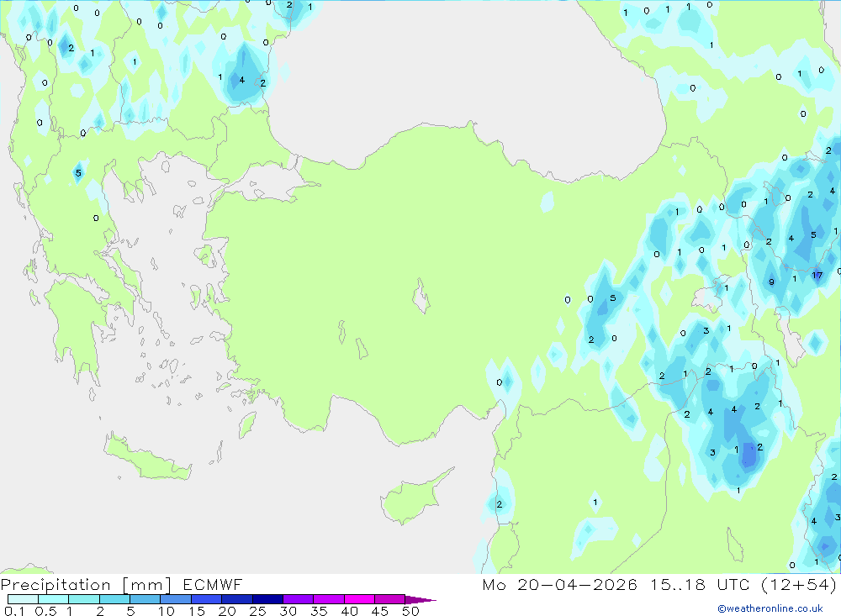
Task: Click the '20' legend scale label
Action: click(x=227, y=611)
